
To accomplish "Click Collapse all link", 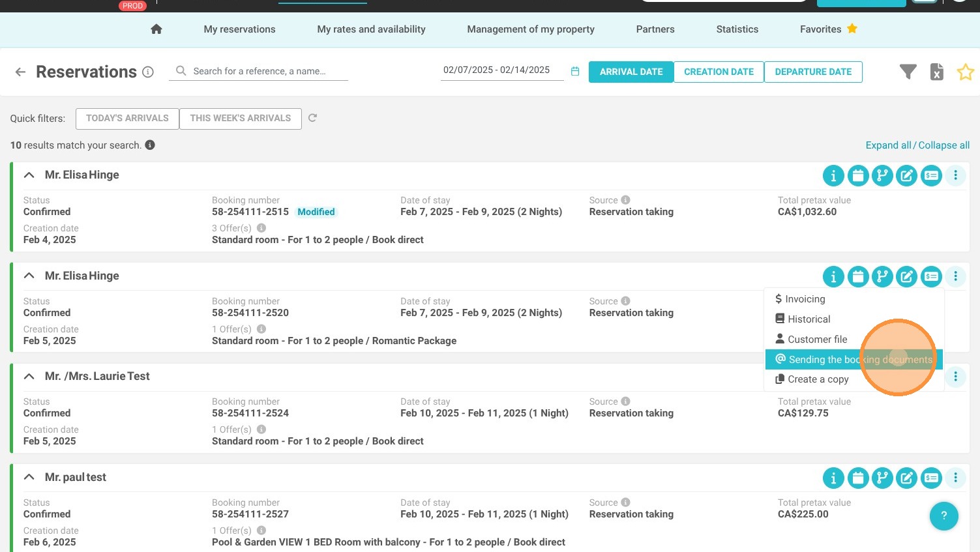I will pyautogui.click(x=943, y=145).
